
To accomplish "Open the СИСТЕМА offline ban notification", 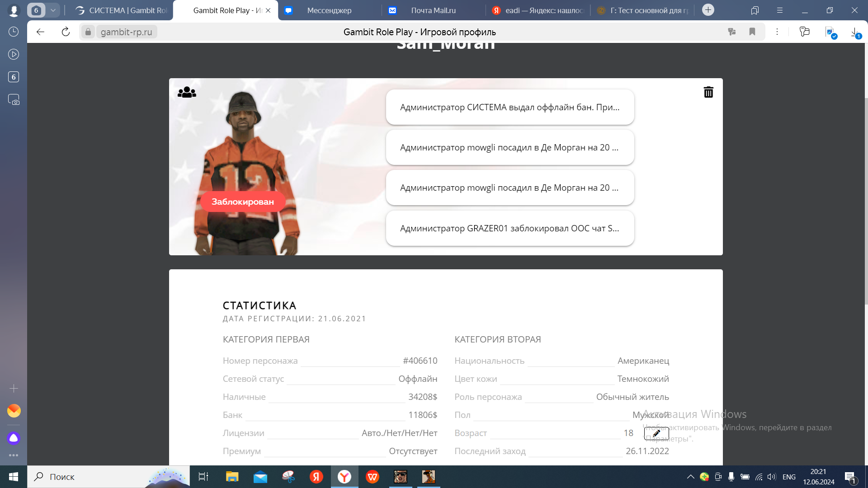I will pos(509,107).
